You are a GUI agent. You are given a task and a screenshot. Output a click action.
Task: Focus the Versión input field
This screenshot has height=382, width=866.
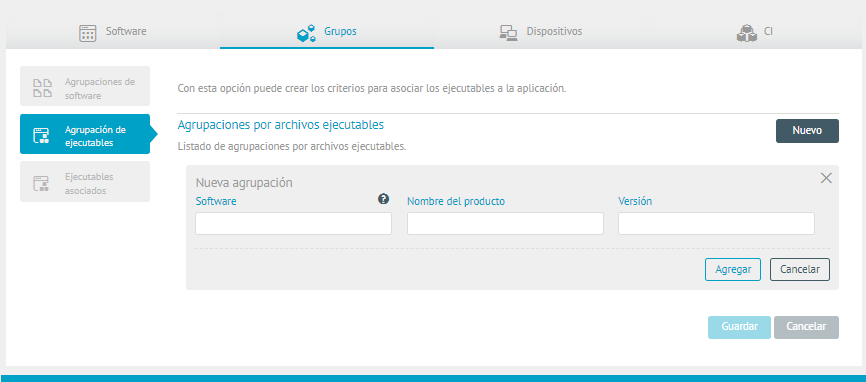point(716,224)
